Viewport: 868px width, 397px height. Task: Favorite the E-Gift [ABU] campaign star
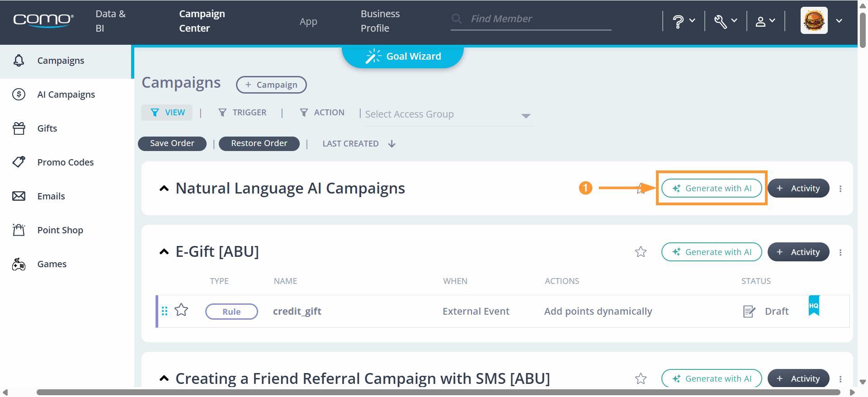(641, 252)
